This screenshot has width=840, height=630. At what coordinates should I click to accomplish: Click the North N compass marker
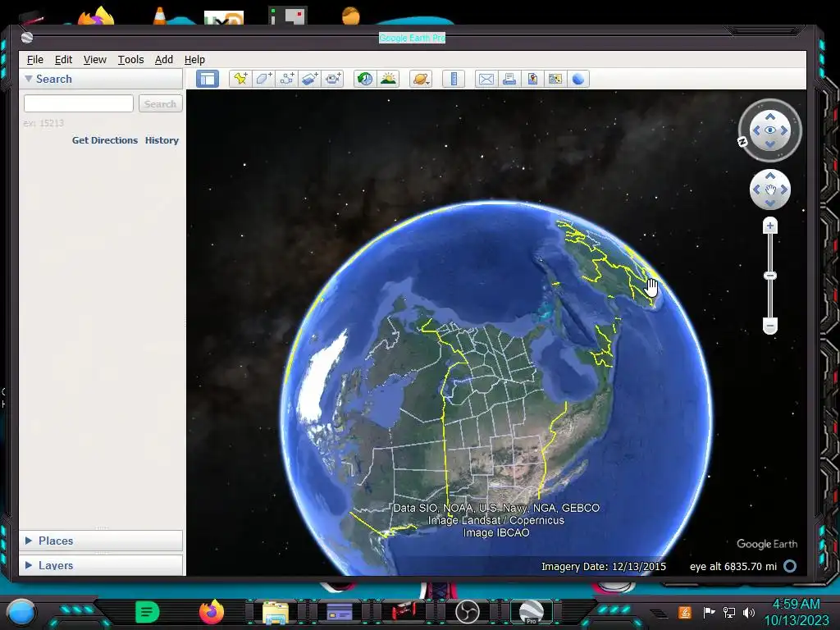(x=742, y=141)
